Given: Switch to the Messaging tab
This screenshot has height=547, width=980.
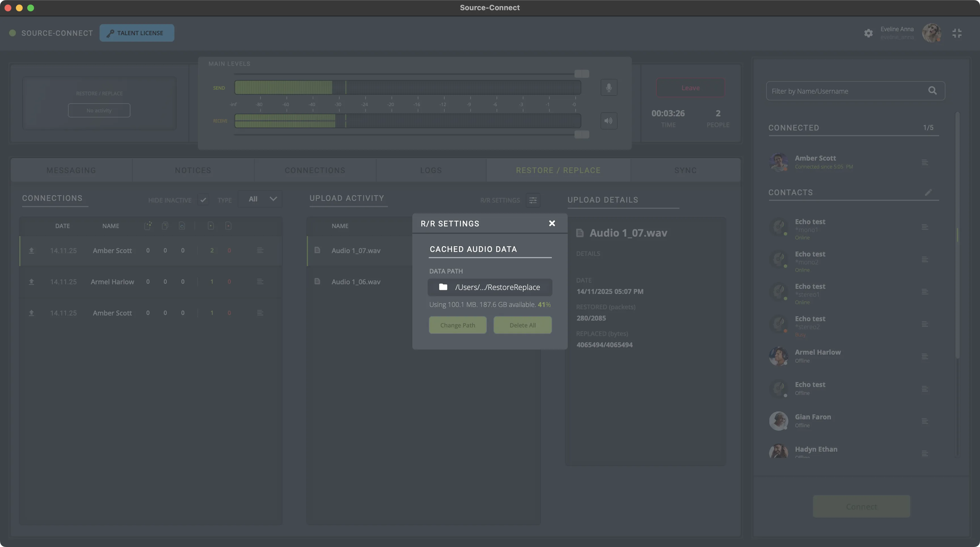Looking at the screenshot, I should [71, 170].
